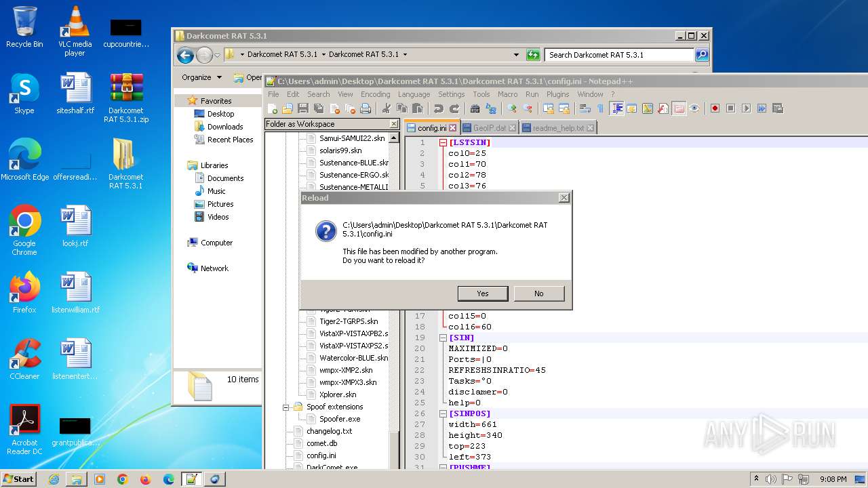
Task: Click the Replace toolbar icon
Action: pyautogui.click(x=490, y=108)
